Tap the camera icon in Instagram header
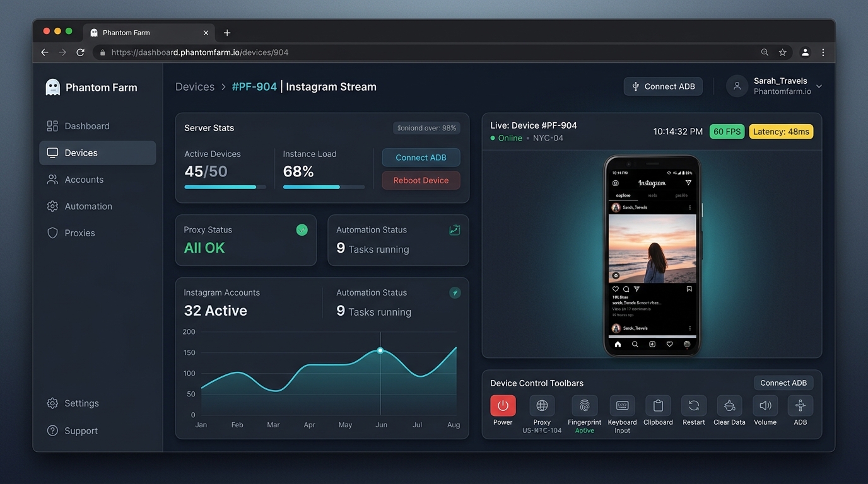868x484 pixels. tap(616, 183)
